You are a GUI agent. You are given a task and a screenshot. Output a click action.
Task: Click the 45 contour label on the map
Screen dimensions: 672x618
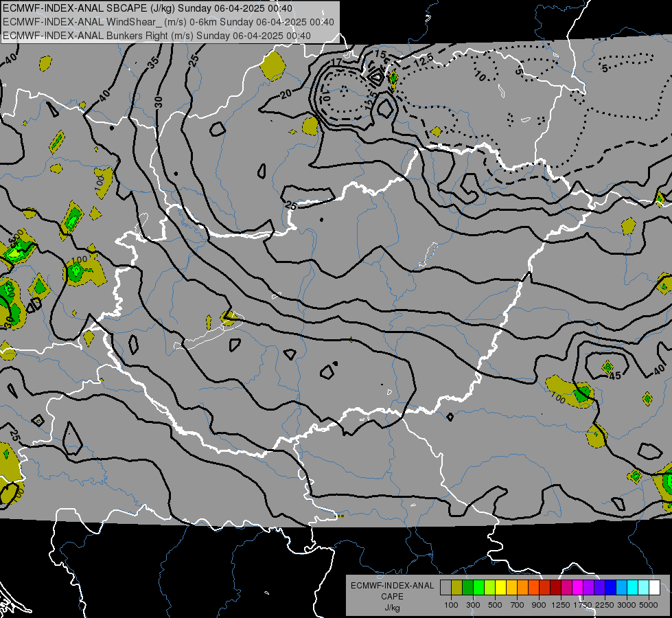615,376
